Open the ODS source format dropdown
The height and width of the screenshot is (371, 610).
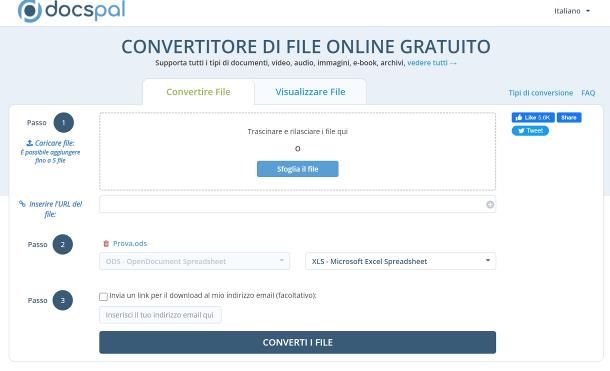click(195, 261)
